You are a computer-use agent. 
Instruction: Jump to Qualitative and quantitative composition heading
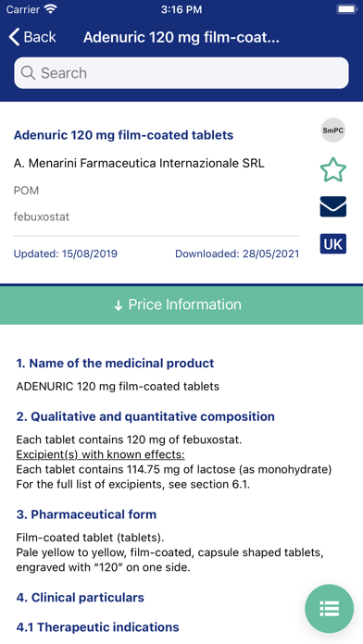pos(145,416)
